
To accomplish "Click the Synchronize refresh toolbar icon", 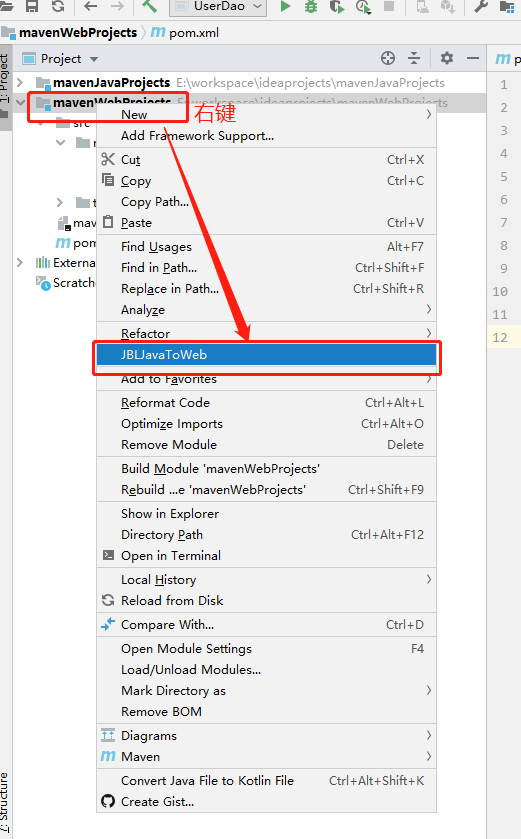I will click(x=58, y=6).
